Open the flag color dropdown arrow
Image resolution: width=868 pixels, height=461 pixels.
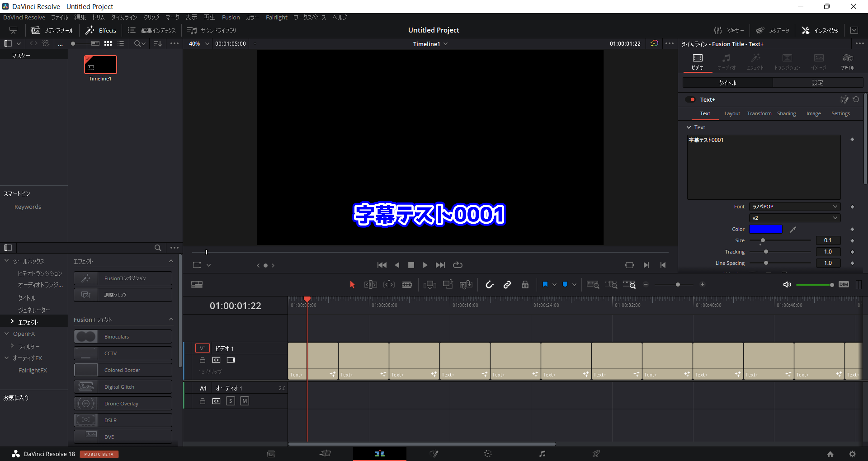[554, 285]
